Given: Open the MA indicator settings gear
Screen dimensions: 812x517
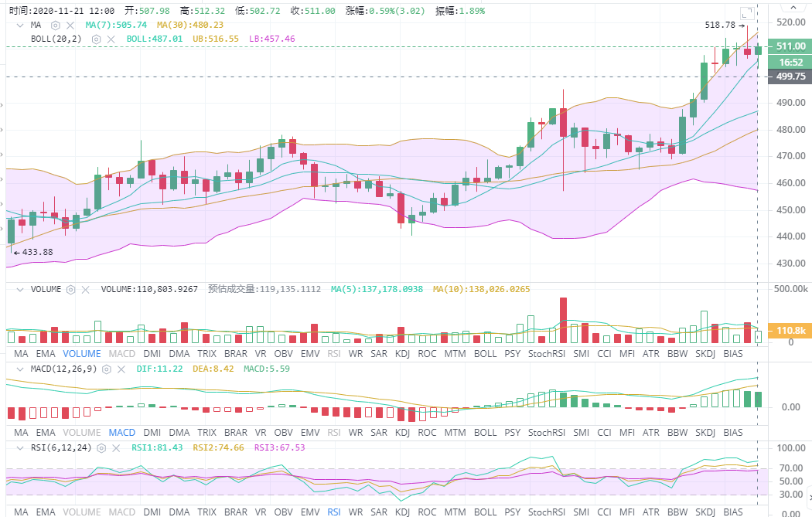Looking at the screenshot, I should (x=54, y=25).
